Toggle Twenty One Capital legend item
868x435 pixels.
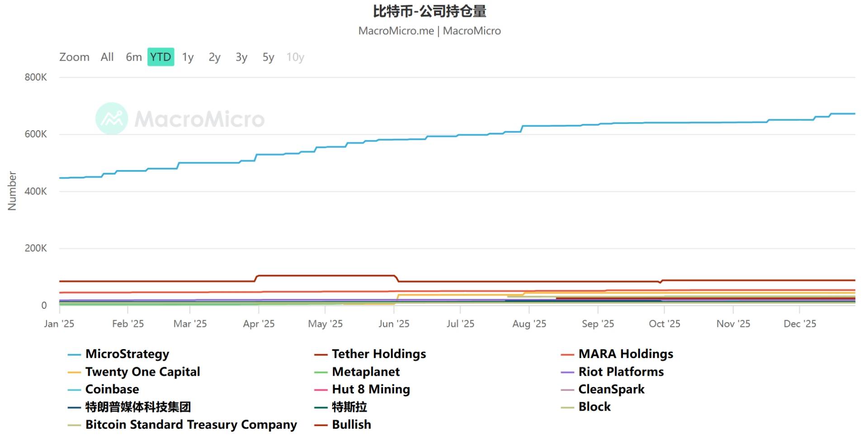(x=142, y=372)
